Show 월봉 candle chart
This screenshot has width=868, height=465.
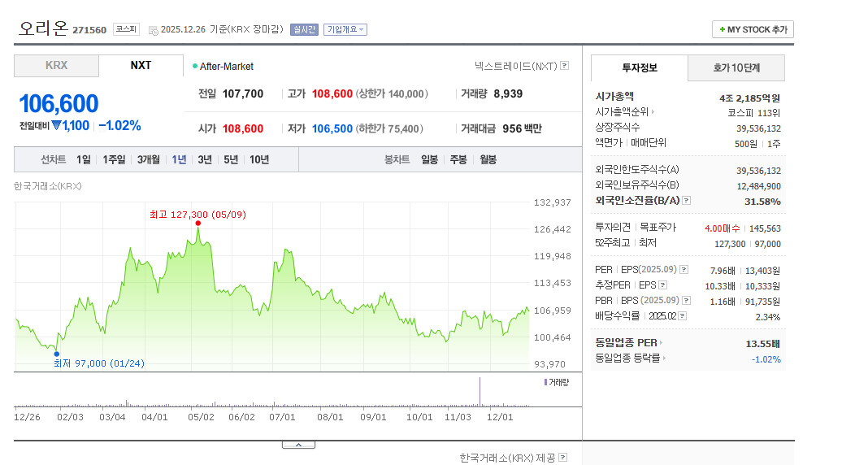tap(488, 159)
